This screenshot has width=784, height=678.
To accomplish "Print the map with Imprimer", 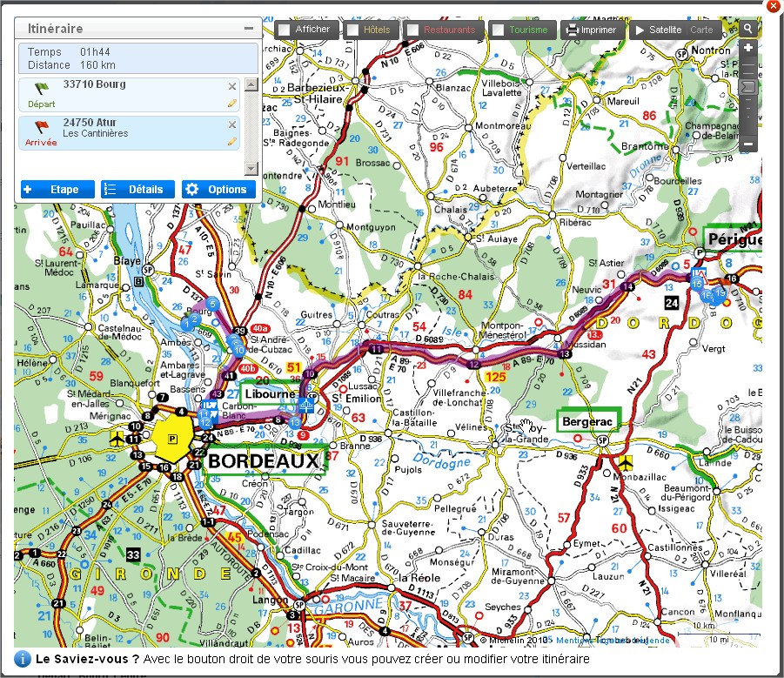I will coord(591,30).
